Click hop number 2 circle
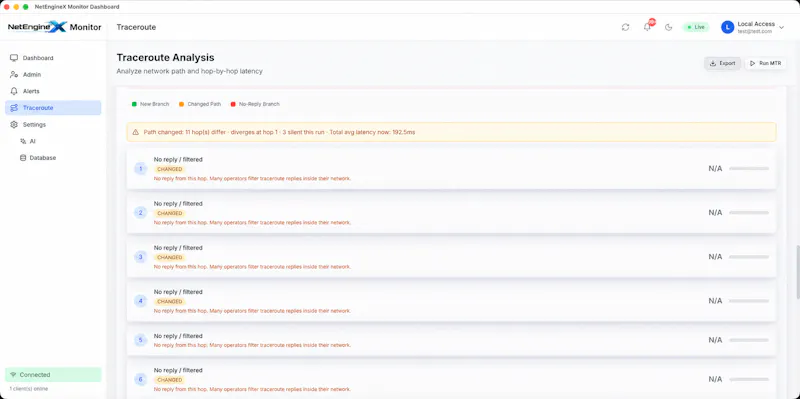Screen dimensions: 800x399 click(141, 213)
